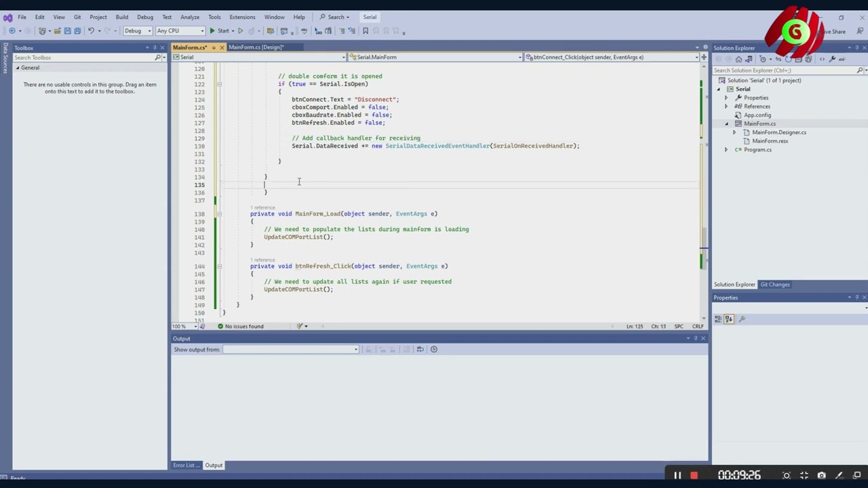This screenshot has width=868, height=488.
Task: Click the Start debugging button
Action: coord(220,30)
